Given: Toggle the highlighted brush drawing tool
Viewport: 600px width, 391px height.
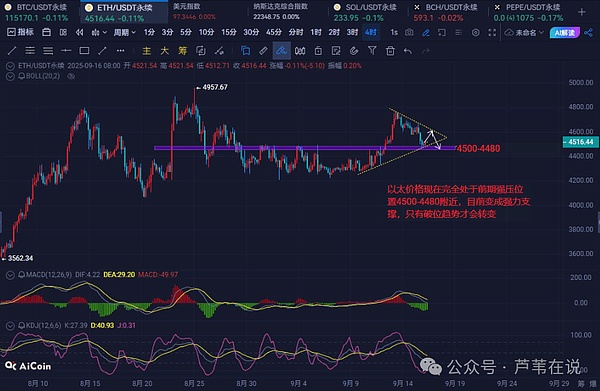Looking at the screenshot, I should point(282,51).
